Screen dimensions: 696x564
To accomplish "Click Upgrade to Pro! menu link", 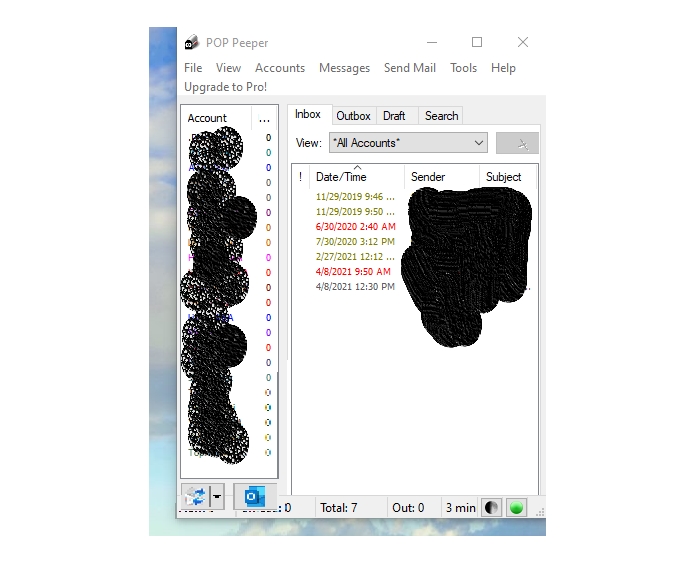I will coord(225,87).
